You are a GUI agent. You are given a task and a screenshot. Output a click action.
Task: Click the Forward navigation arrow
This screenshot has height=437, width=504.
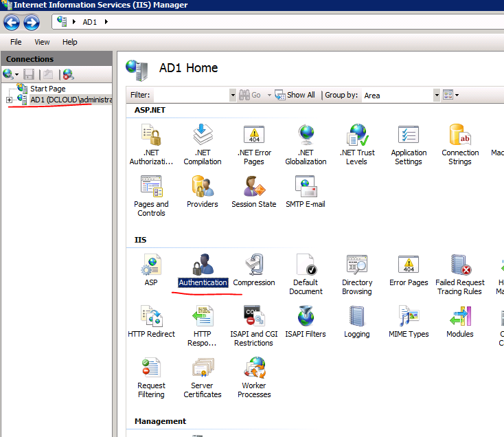pyautogui.click(x=32, y=23)
